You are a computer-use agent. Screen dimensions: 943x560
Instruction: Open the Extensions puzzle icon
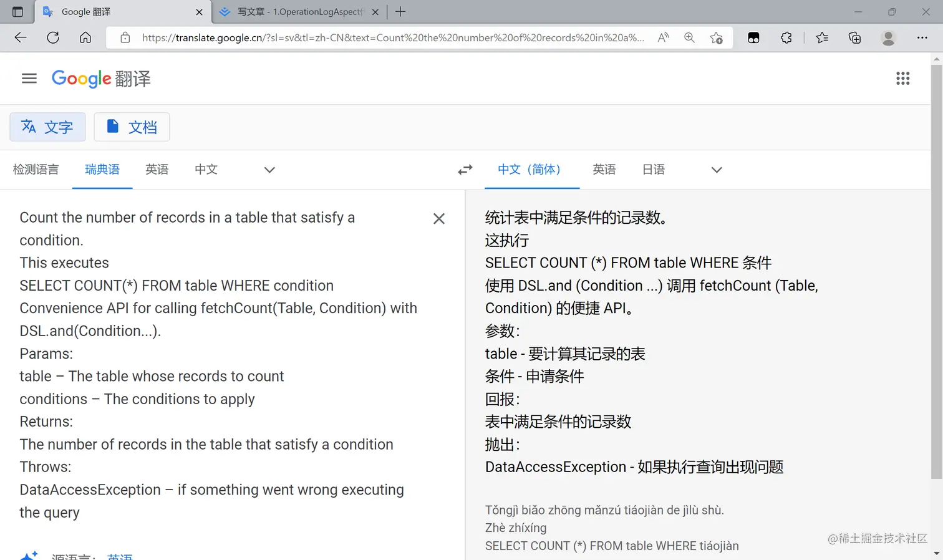click(x=786, y=37)
